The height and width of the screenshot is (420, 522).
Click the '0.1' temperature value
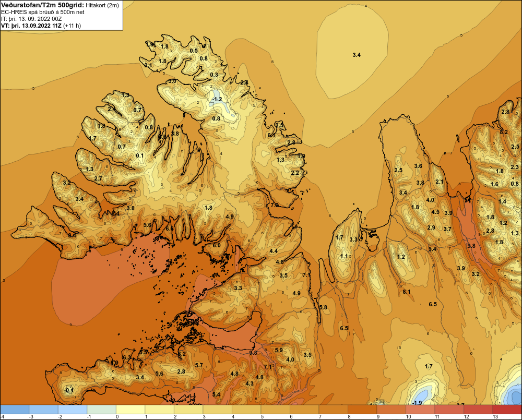pos(140,155)
